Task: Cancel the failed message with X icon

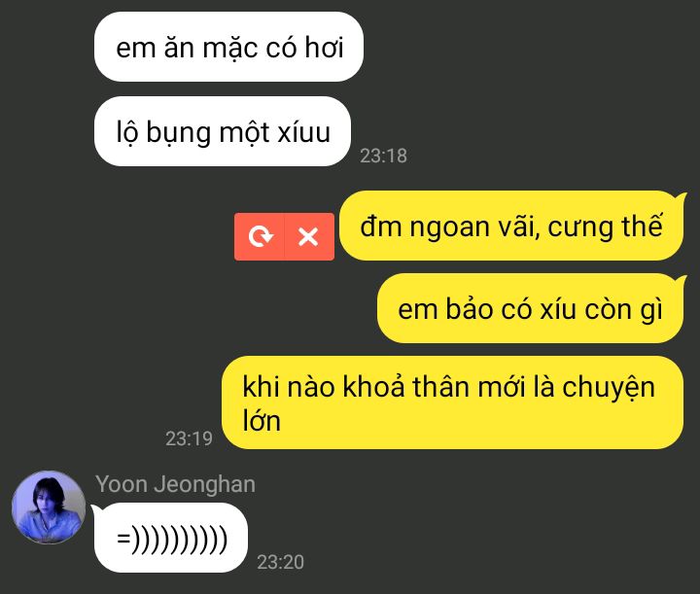Action: point(309,236)
